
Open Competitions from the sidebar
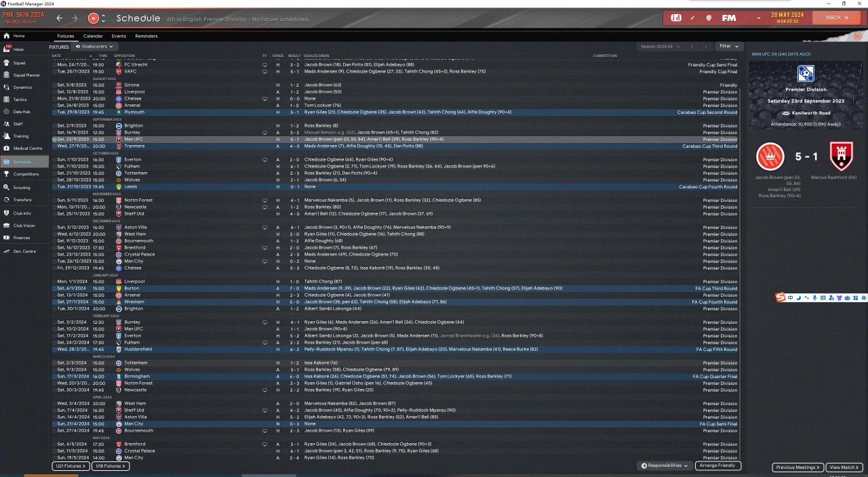tap(24, 174)
